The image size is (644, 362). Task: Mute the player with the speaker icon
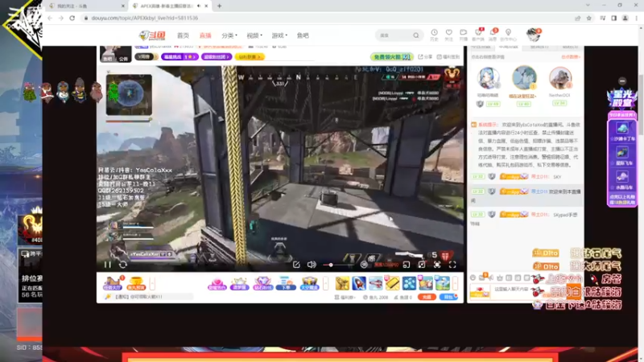(312, 265)
